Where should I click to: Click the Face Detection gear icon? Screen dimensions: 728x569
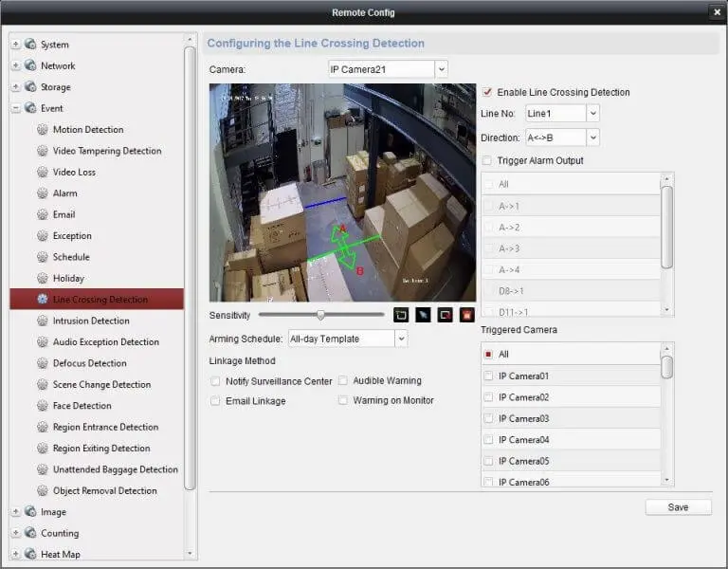point(43,406)
